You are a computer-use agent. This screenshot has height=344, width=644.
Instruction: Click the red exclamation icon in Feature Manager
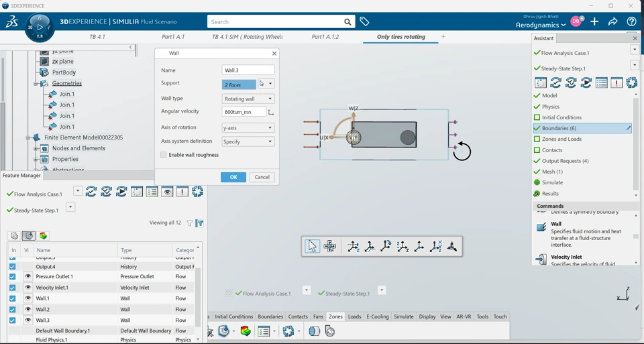(x=182, y=192)
